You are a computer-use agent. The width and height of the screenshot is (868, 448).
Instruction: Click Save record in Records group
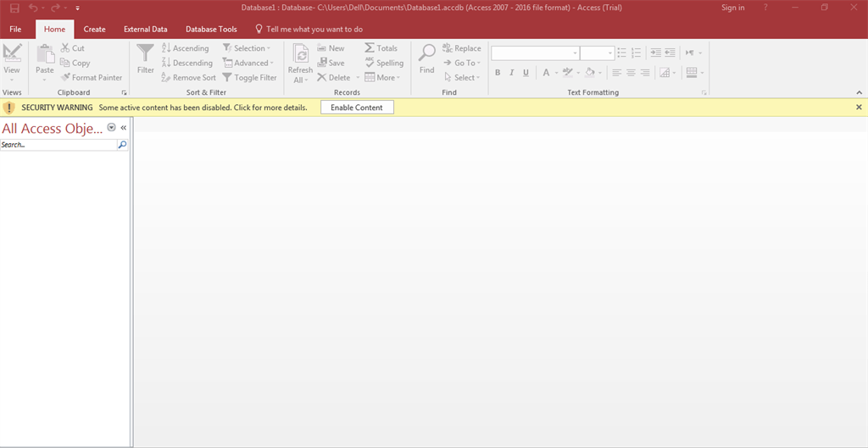point(331,63)
